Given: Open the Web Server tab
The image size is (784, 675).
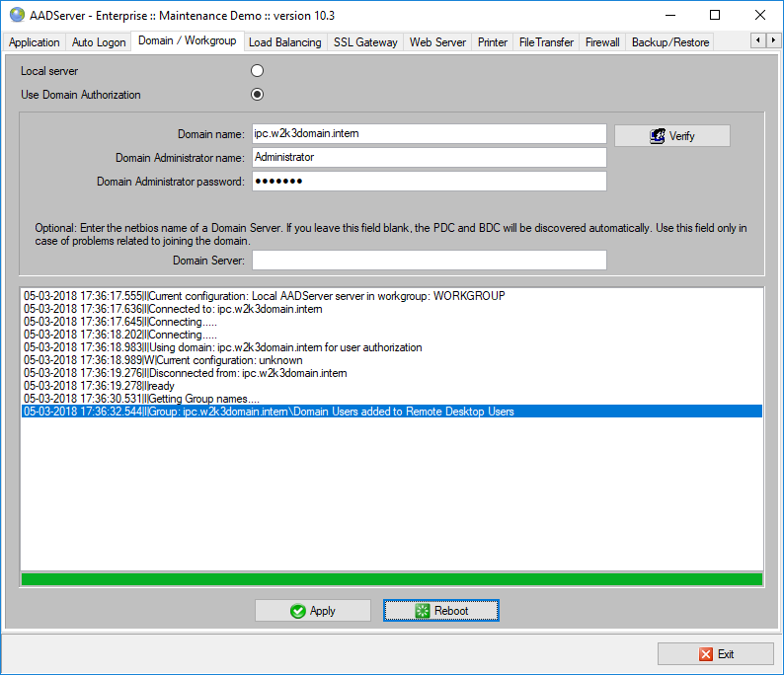Looking at the screenshot, I should 437,42.
